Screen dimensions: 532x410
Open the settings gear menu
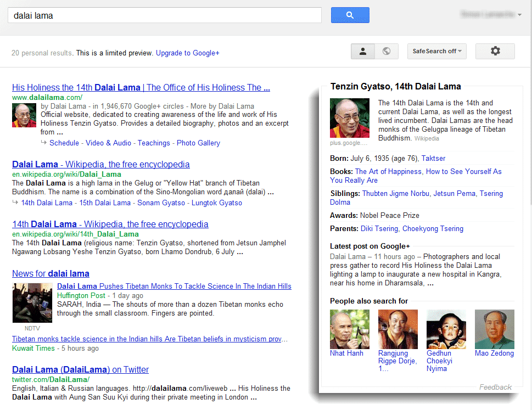[495, 51]
